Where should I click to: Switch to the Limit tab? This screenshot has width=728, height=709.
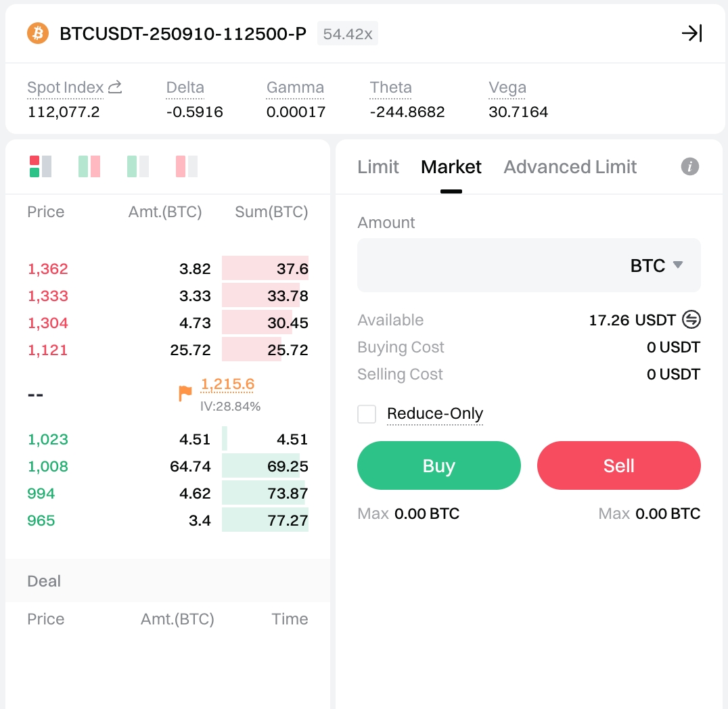[x=378, y=167]
